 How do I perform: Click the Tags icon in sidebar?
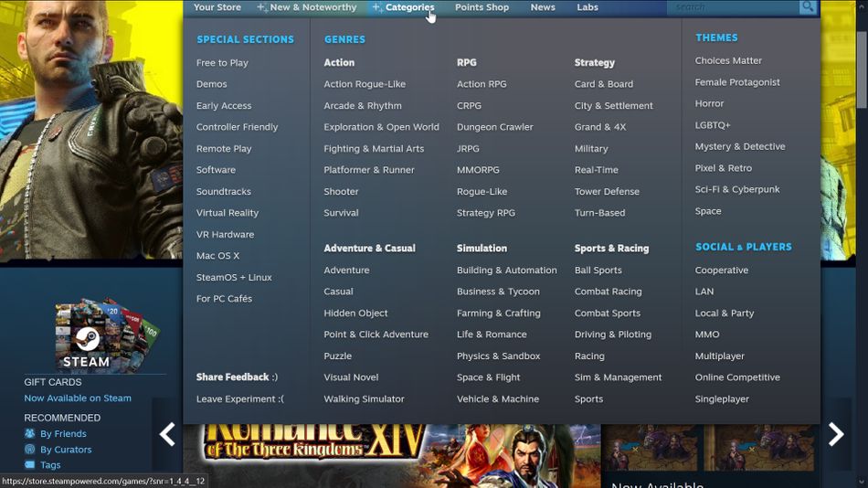tap(30, 465)
